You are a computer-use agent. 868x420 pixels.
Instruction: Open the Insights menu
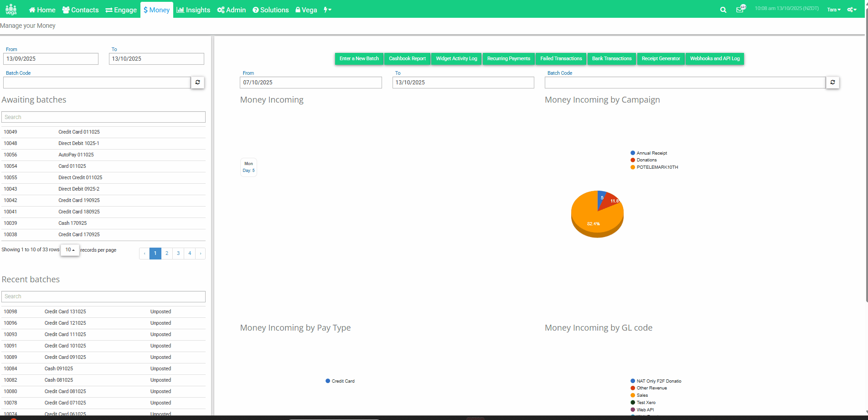(193, 10)
